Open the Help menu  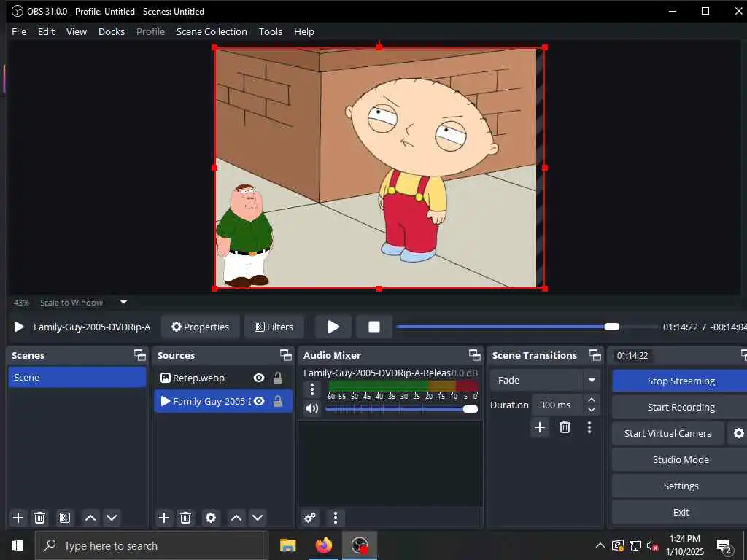304,31
